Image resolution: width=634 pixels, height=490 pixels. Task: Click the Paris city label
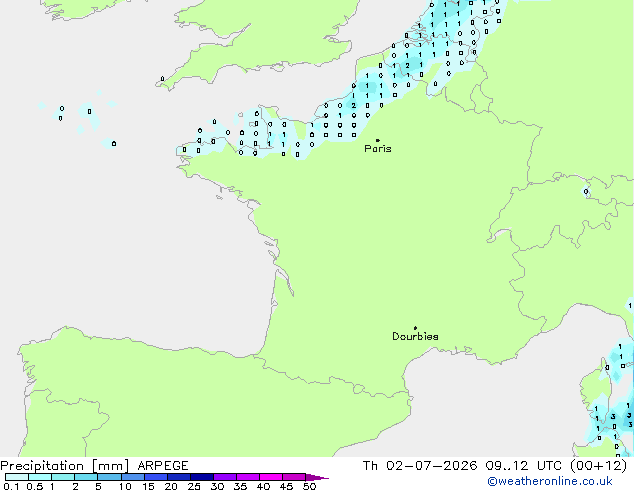tap(378, 148)
